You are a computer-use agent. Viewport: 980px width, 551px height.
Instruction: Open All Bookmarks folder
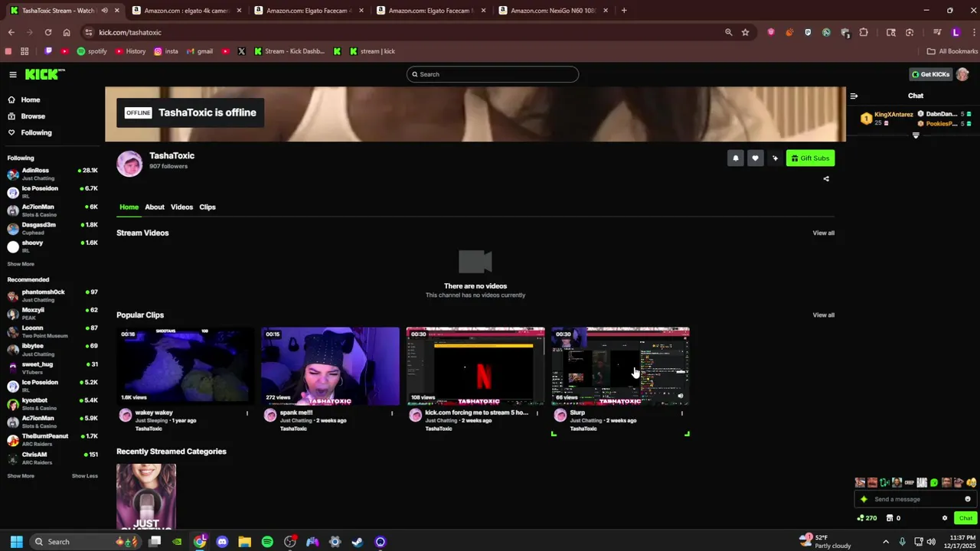[952, 51]
